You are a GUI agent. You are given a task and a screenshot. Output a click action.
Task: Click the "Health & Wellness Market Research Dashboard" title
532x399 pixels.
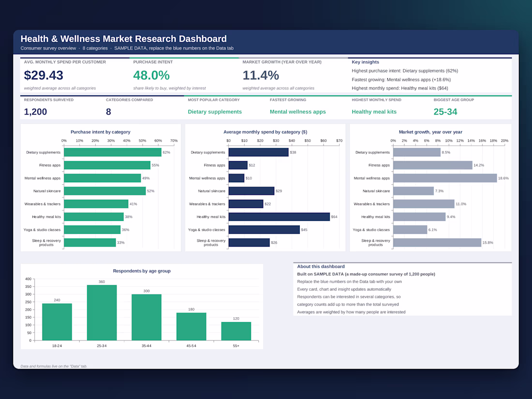pos(123,39)
